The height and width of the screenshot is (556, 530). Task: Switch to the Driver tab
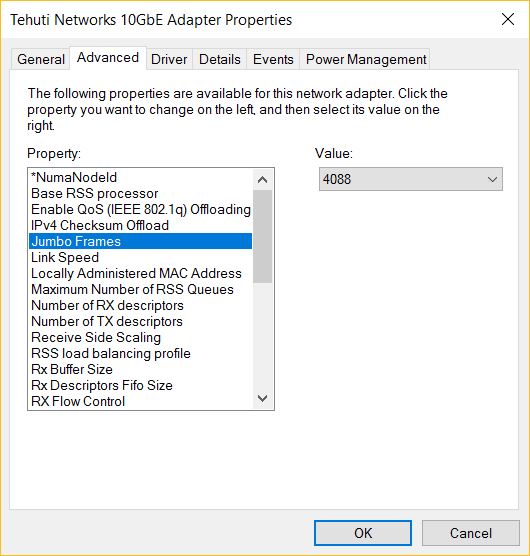(x=169, y=59)
